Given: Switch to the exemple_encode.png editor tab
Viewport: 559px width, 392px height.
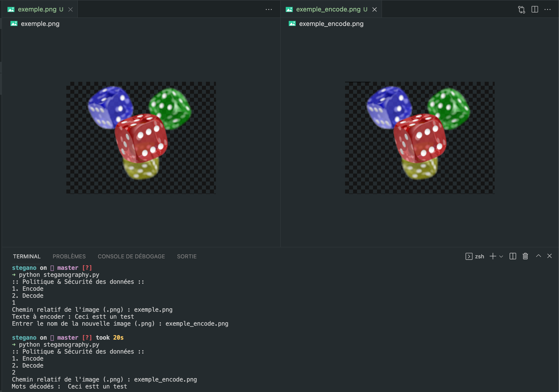Looking at the screenshot, I should click(x=331, y=9).
